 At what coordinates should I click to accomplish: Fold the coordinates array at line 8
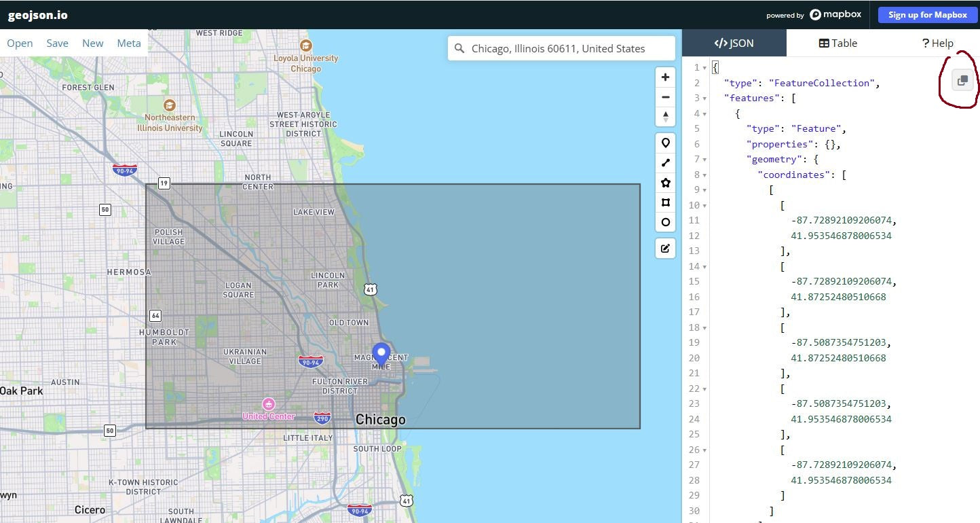[x=704, y=175]
